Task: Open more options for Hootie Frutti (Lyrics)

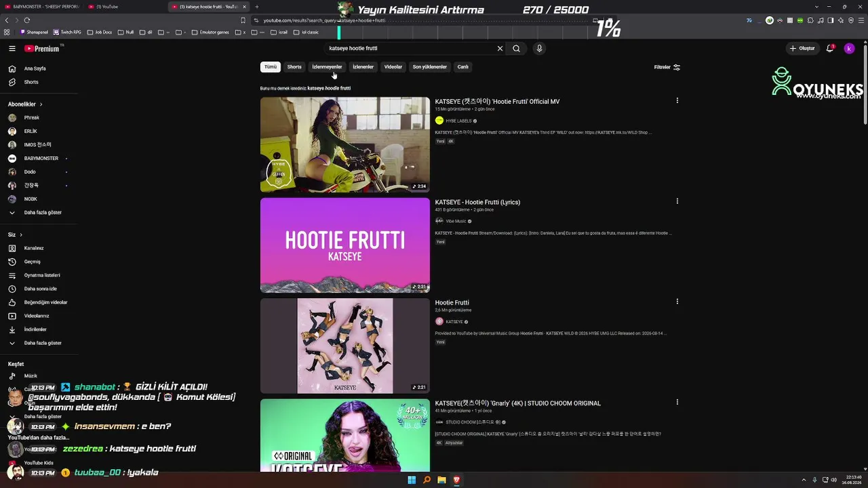Action: [677, 201]
